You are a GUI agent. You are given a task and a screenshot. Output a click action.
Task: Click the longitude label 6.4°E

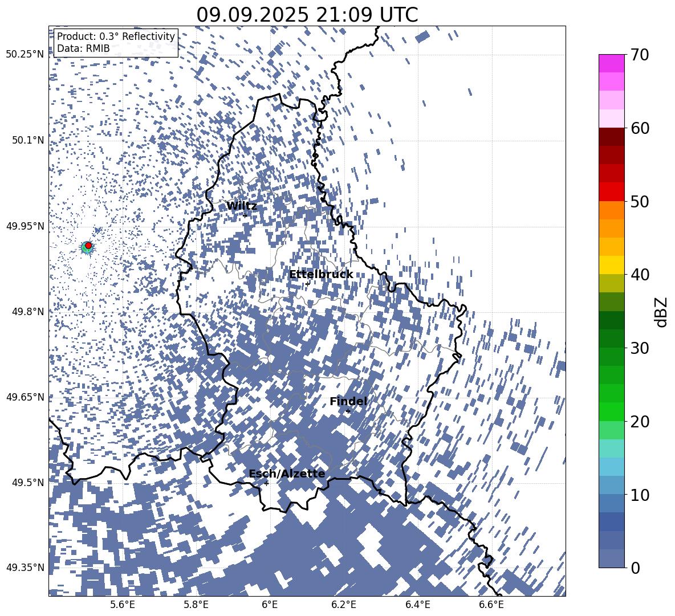[x=417, y=605]
